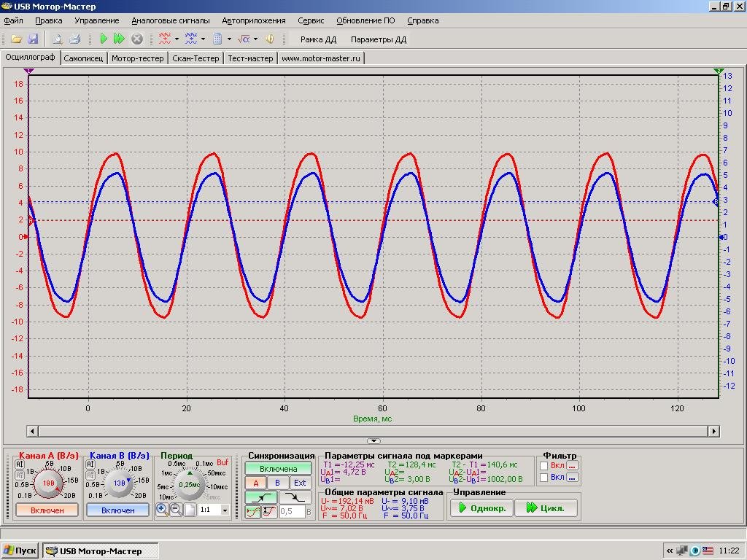Click the 'Однокр.' single-run button
This screenshot has height=560, width=747.
pyautogui.click(x=481, y=508)
